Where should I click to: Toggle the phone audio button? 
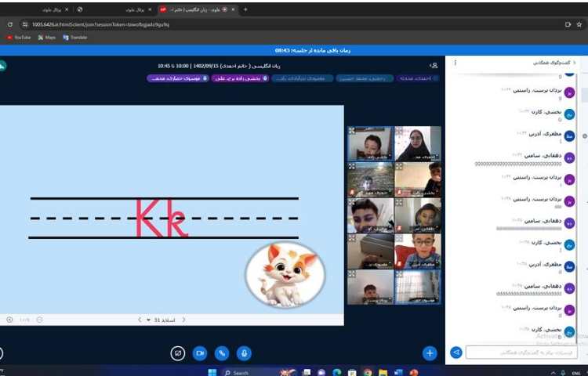click(222, 353)
